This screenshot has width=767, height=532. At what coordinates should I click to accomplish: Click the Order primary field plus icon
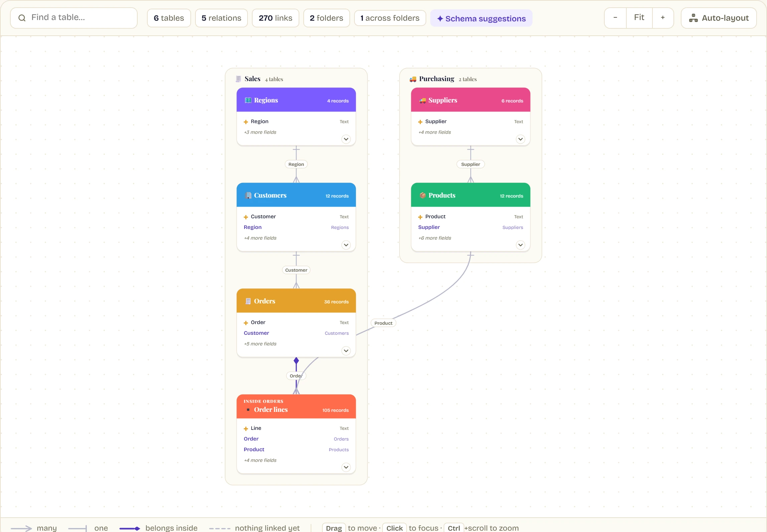point(246,323)
